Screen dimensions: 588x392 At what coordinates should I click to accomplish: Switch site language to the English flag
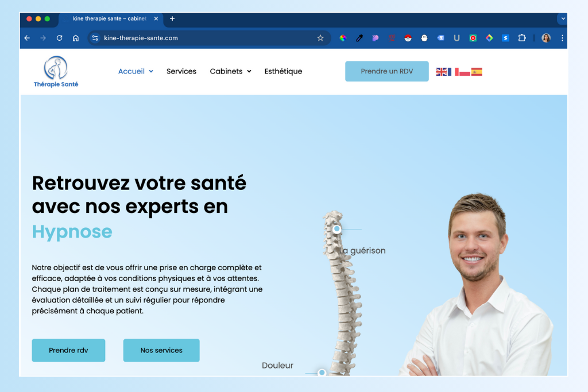tap(441, 72)
